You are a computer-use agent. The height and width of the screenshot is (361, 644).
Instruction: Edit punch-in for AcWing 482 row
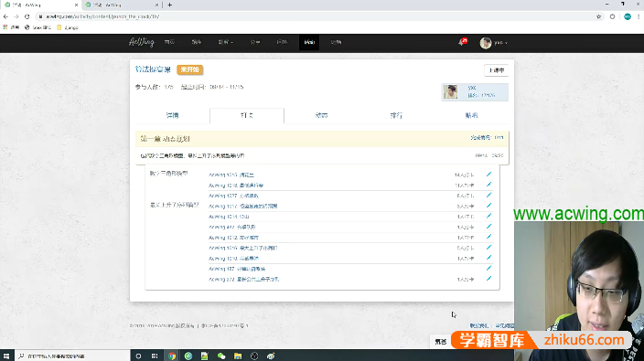tap(488, 227)
